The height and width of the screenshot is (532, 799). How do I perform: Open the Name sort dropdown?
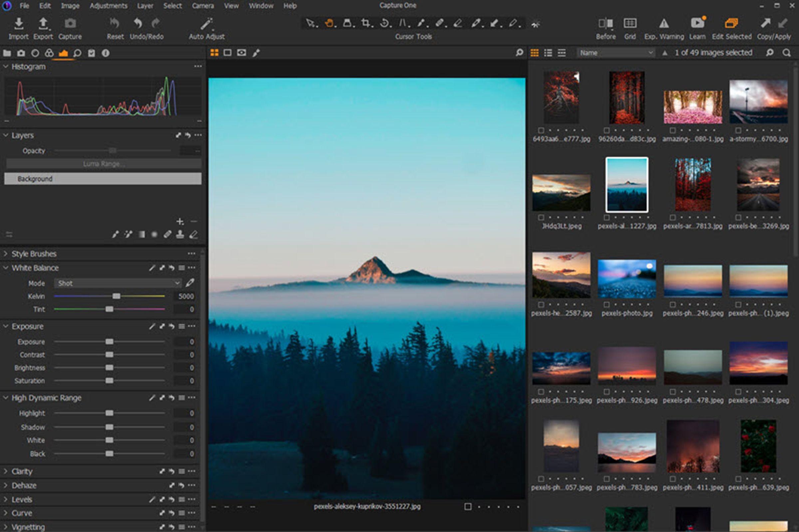pos(616,53)
